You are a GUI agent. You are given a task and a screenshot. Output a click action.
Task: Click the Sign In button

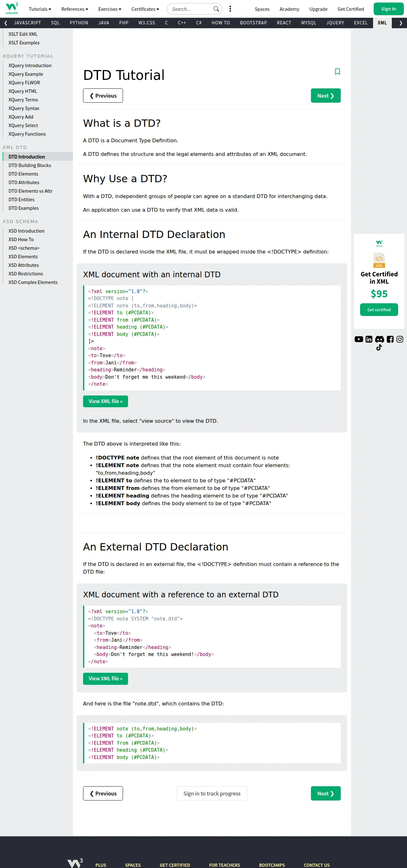pos(389,9)
